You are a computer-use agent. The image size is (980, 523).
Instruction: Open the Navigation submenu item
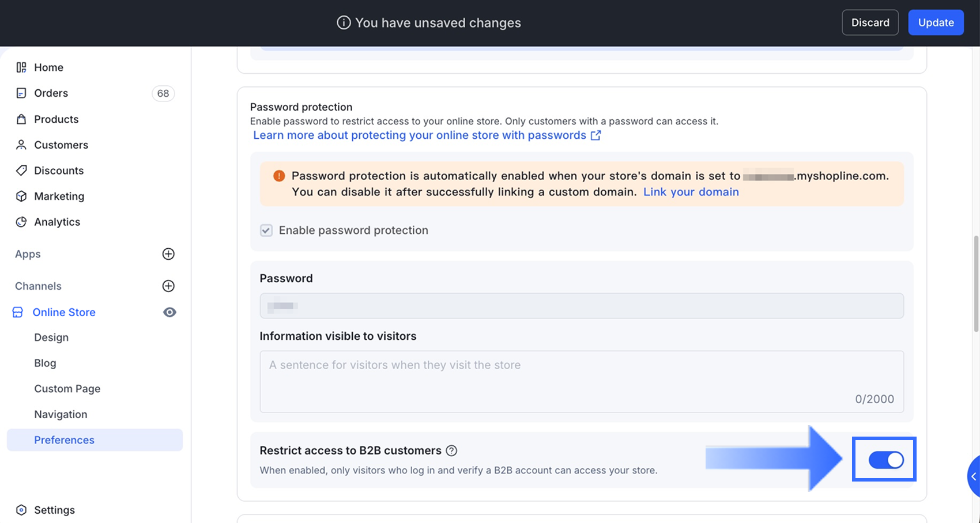point(61,414)
